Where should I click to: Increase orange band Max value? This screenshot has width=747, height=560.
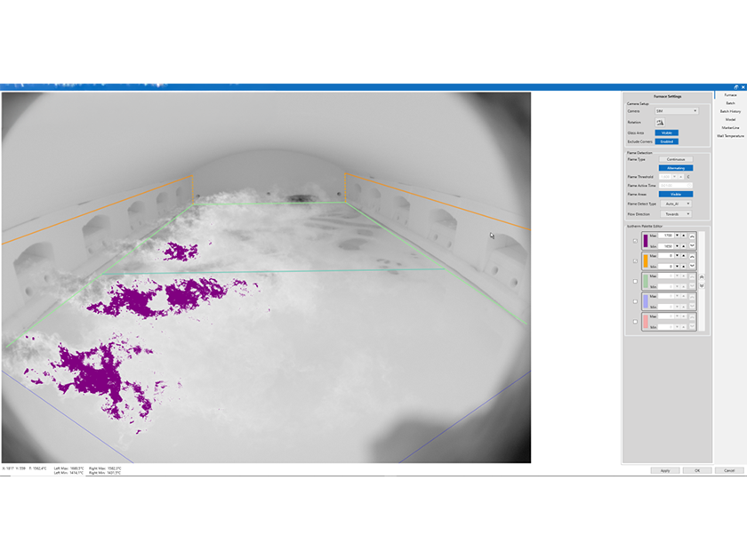684,256
